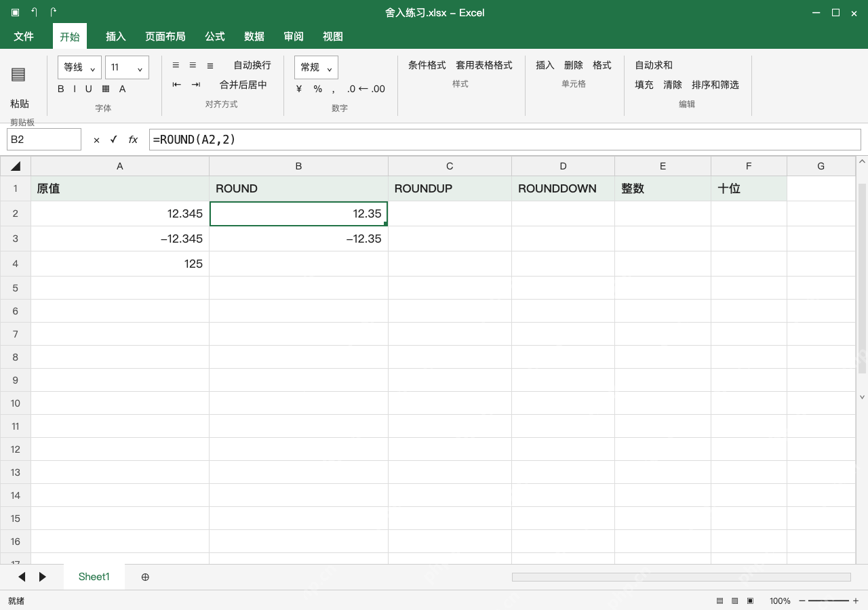Toggle Underline formatting
This screenshot has height=610, width=868.
coord(88,89)
